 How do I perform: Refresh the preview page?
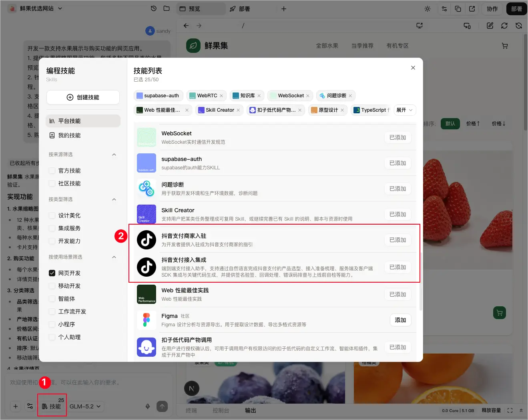[x=504, y=26]
